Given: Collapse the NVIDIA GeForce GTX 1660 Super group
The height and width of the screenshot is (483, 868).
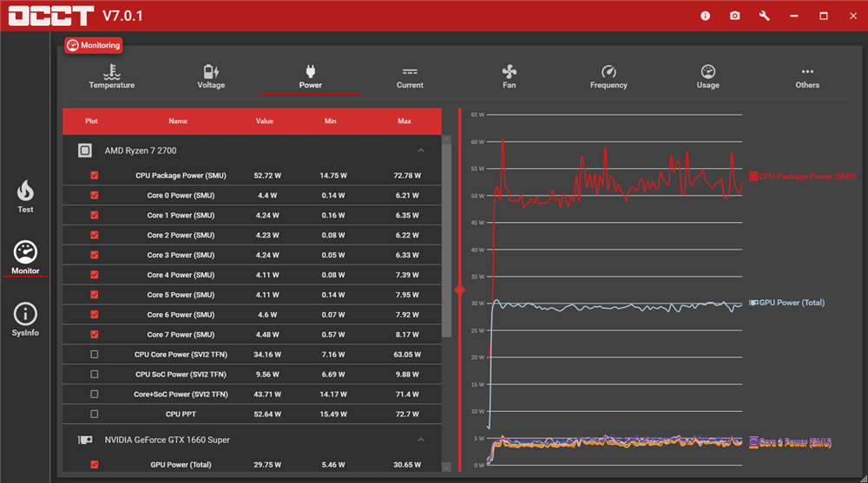Looking at the screenshot, I should pyautogui.click(x=421, y=440).
